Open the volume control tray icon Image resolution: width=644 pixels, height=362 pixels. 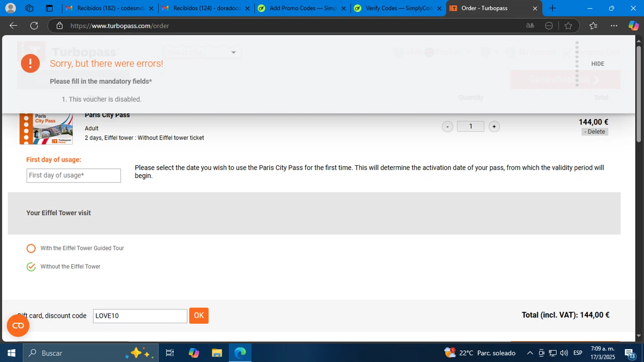click(564, 353)
